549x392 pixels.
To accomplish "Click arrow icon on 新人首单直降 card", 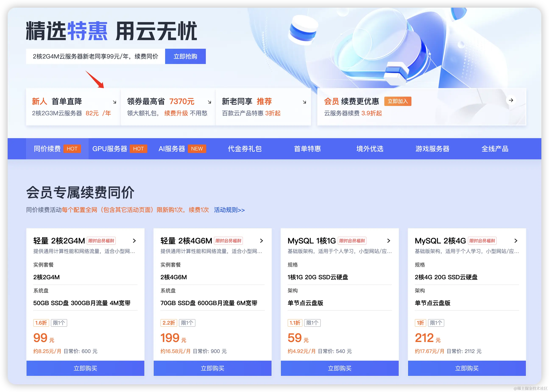I will pyautogui.click(x=114, y=102).
